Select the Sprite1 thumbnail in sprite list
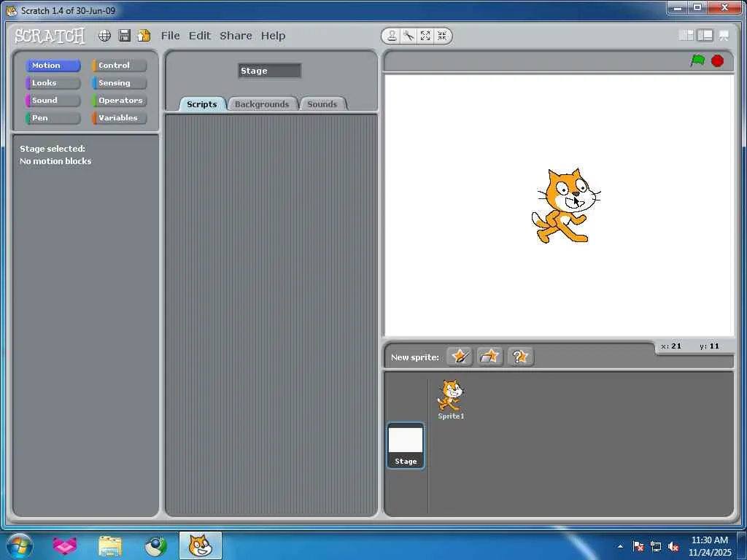747x560 pixels. (451, 400)
